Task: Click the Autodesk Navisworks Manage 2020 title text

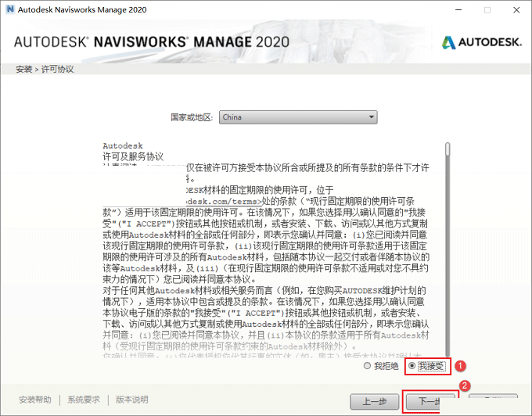Action: coord(82,10)
